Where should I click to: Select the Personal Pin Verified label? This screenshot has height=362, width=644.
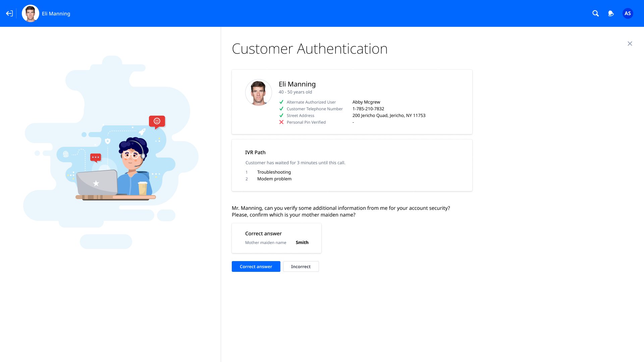click(306, 122)
